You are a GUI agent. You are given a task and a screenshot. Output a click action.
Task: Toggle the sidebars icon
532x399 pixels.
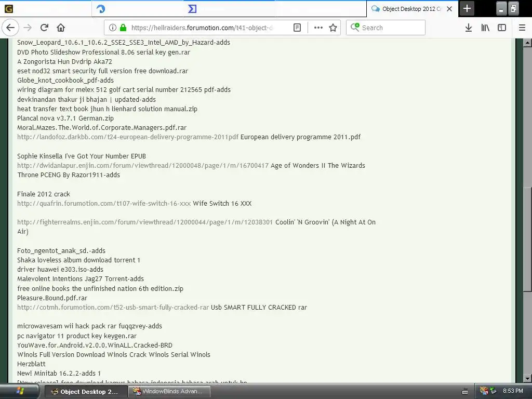pos(502,28)
